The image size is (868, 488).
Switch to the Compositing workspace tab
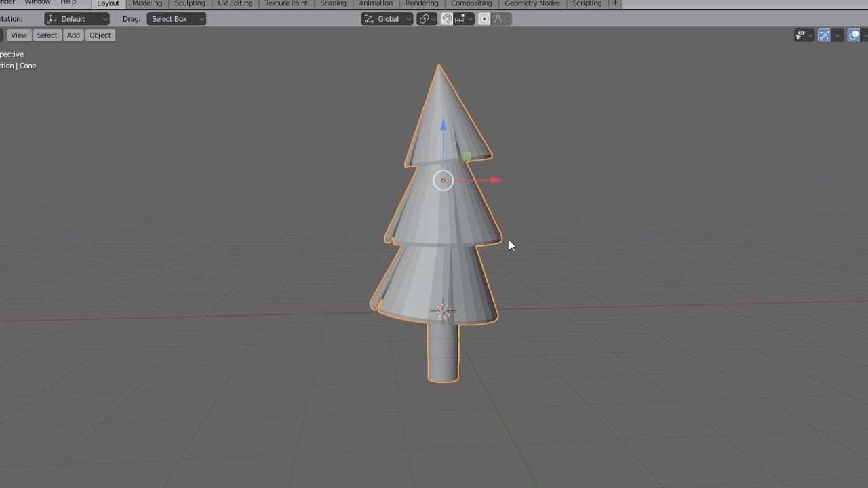[x=471, y=3]
